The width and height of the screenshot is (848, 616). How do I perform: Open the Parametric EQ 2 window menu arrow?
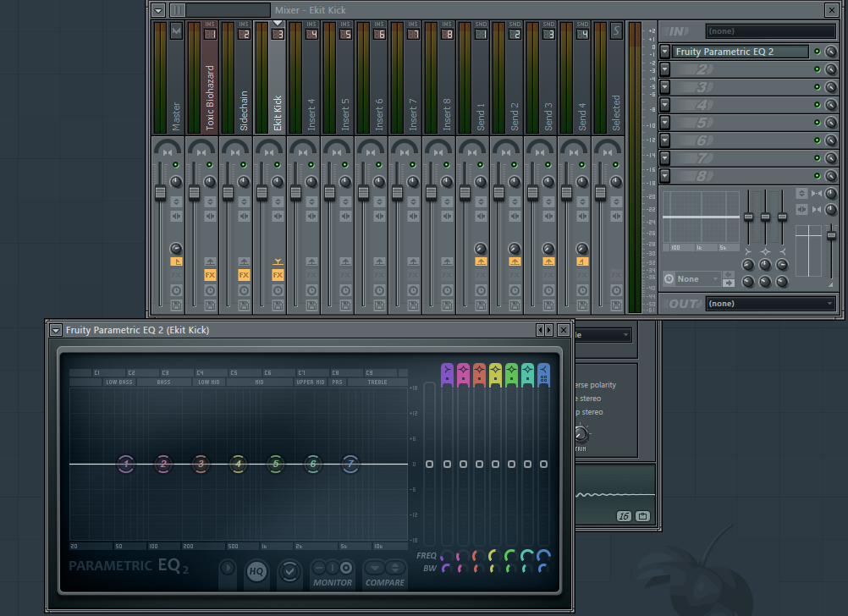coord(56,330)
